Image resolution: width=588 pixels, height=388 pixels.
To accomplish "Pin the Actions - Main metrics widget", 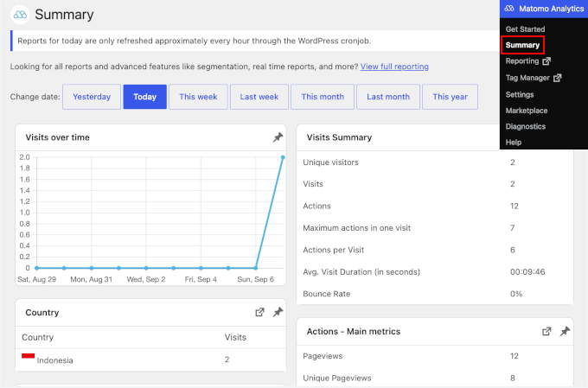I will (x=565, y=331).
